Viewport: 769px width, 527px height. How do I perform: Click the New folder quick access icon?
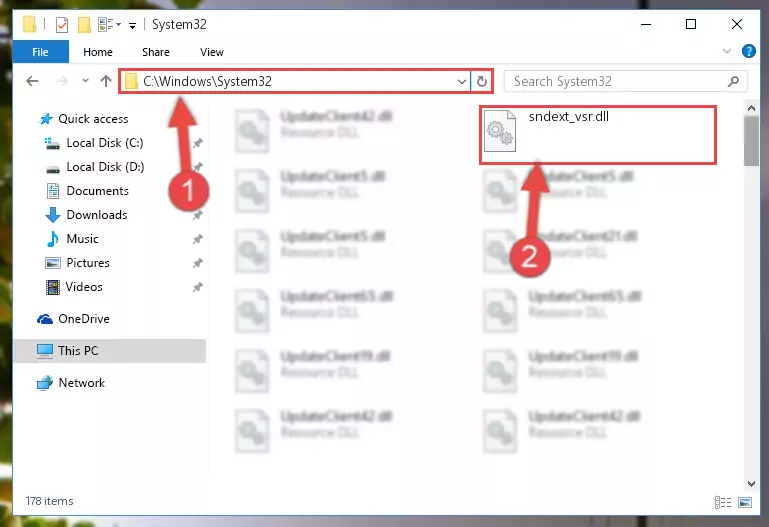(84, 25)
